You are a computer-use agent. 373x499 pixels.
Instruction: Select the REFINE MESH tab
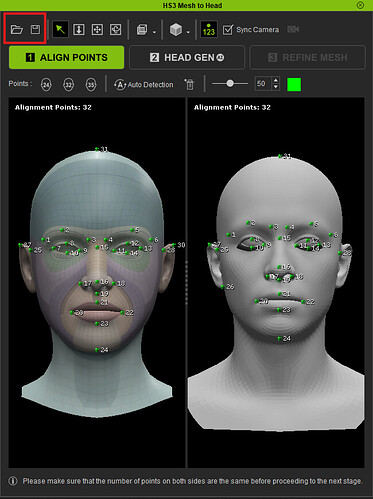(x=308, y=57)
